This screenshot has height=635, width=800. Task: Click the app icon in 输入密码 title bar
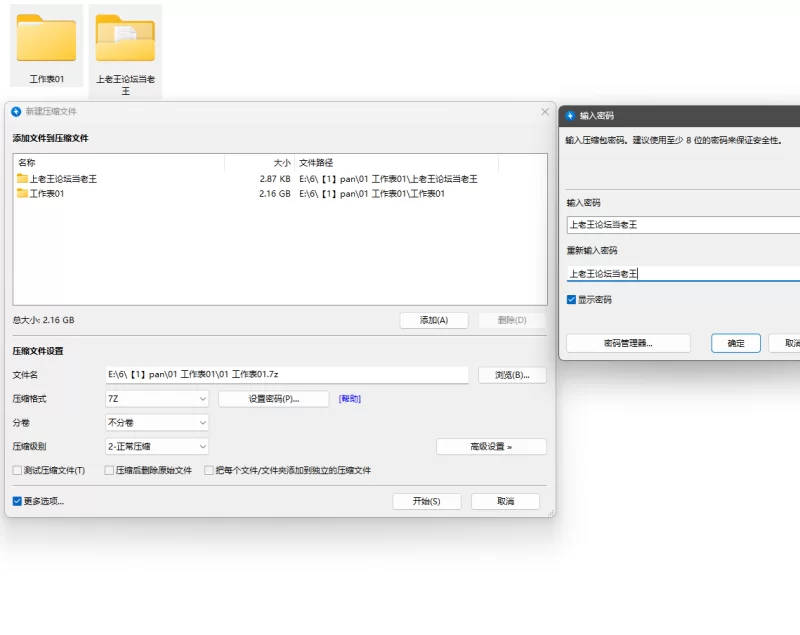570,116
